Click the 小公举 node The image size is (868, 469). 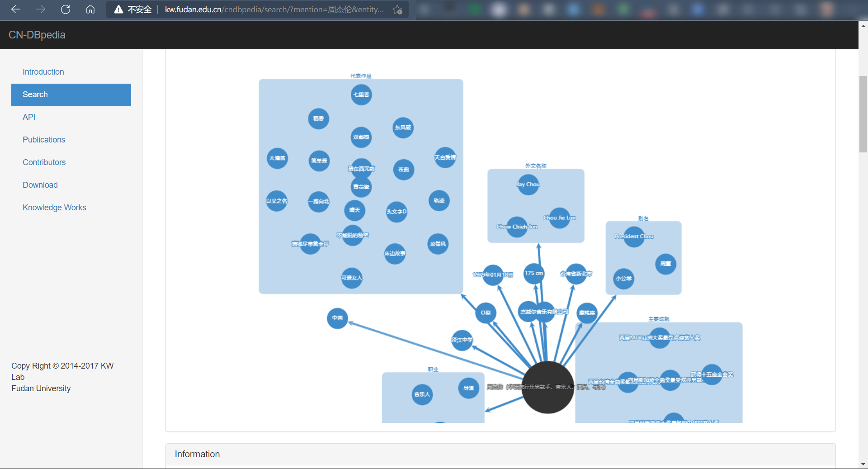pyautogui.click(x=623, y=279)
